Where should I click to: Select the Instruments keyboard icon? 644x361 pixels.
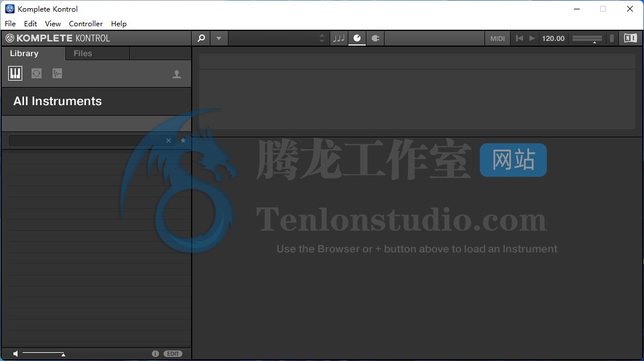15,74
